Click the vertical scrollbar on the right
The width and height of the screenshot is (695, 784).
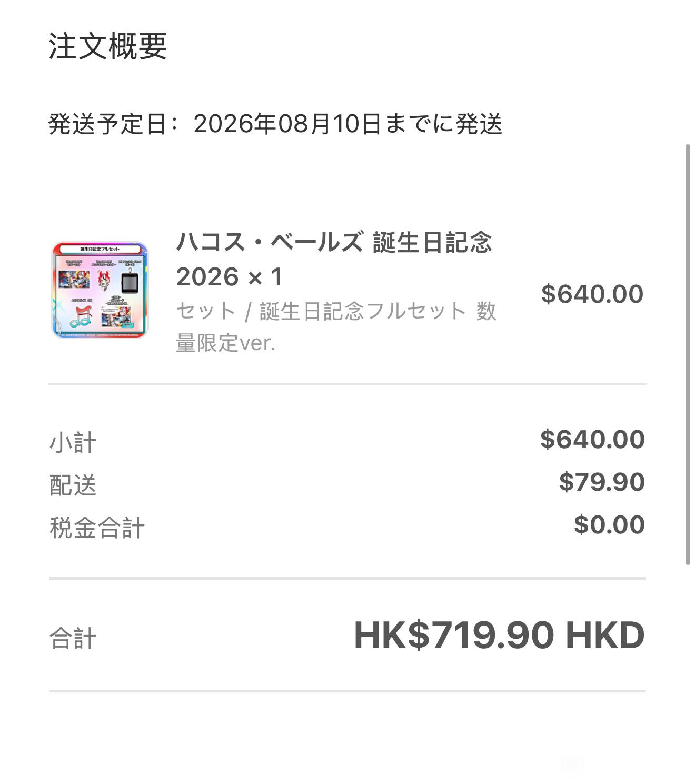pyautogui.click(x=687, y=354)
